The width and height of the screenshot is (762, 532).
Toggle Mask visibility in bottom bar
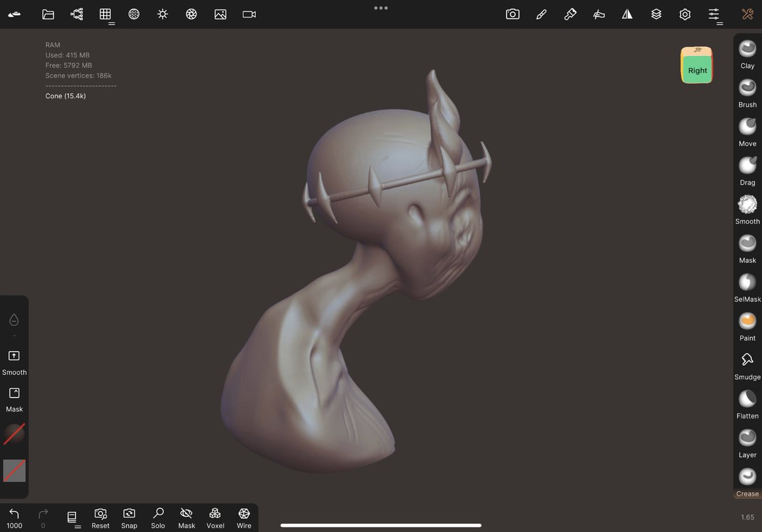coord(187,517)
